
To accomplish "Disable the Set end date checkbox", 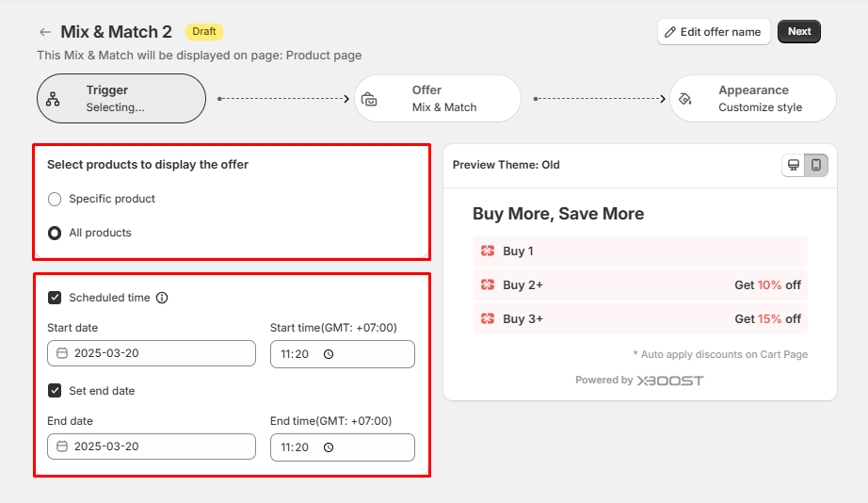I will tap(55, 391).
